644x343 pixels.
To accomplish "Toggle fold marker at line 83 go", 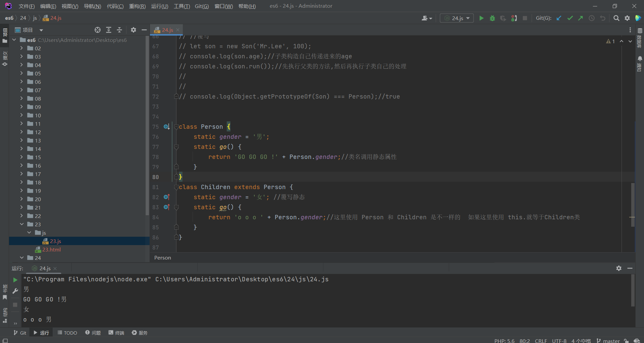I will [176, 207].
